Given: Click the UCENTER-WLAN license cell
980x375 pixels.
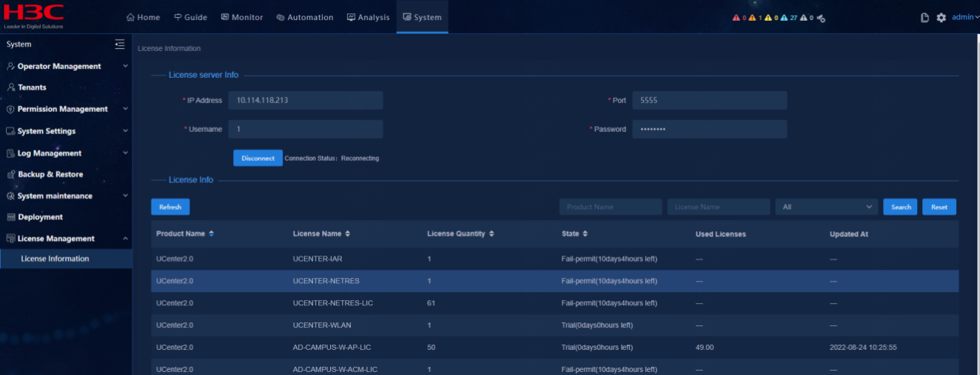Looking at the screenshot, I should point(322,325).
